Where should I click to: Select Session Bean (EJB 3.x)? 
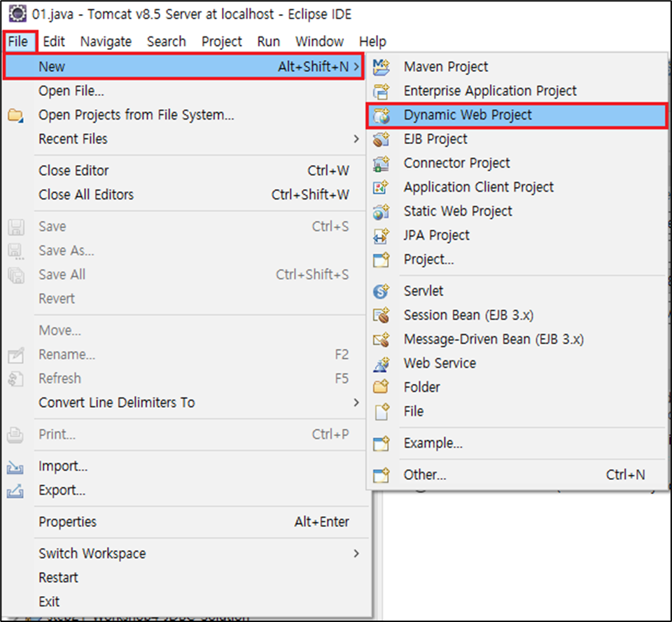[517, 316]
